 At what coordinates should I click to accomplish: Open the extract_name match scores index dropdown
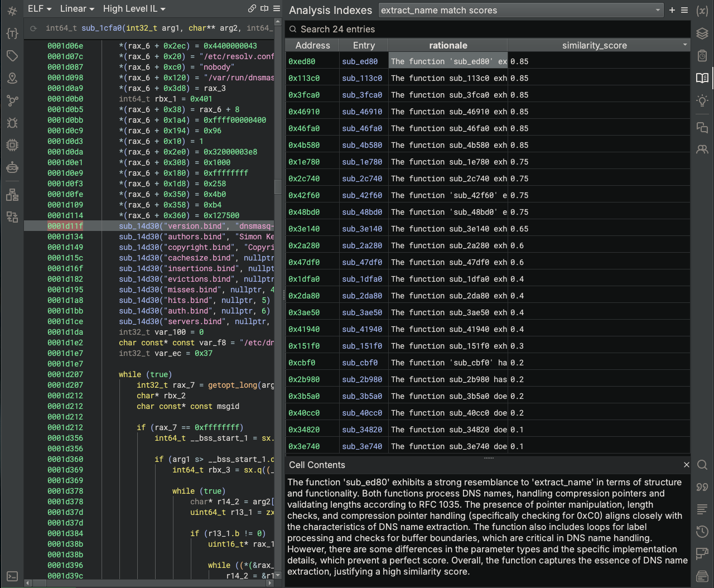pos(521,10)
